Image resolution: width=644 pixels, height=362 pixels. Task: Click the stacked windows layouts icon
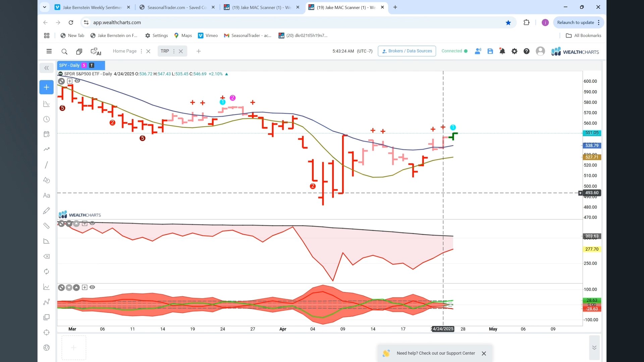pyautogui.click(x=79, y=51)
